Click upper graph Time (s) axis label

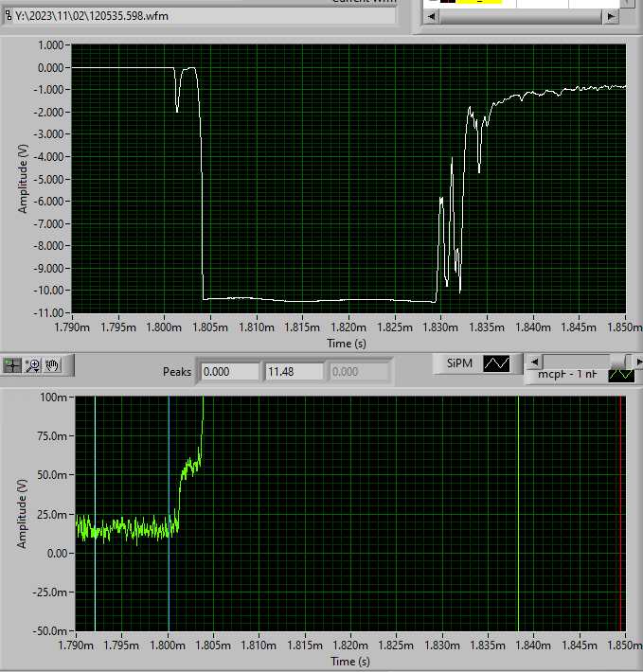347,344
